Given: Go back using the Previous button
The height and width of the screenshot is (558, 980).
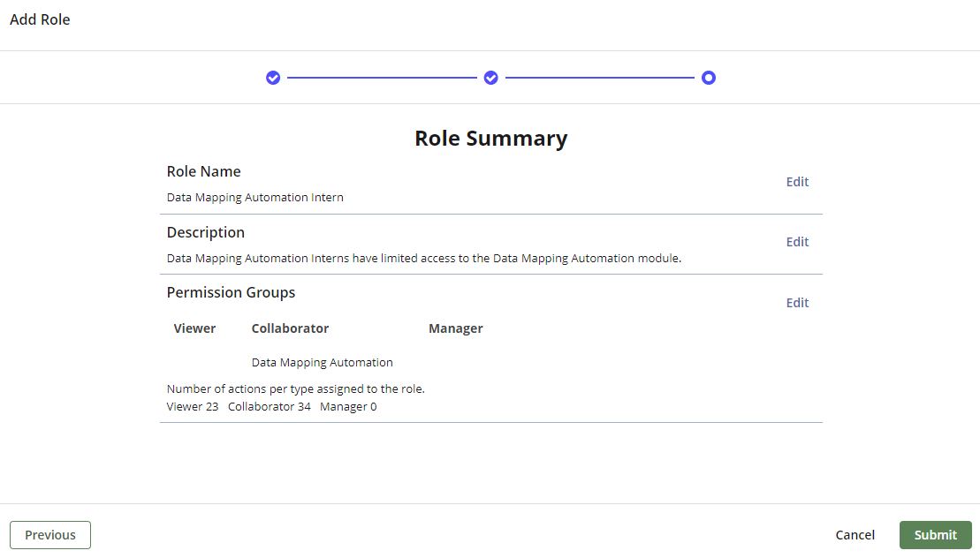Looking at the screenshot, I should [49, 534].
